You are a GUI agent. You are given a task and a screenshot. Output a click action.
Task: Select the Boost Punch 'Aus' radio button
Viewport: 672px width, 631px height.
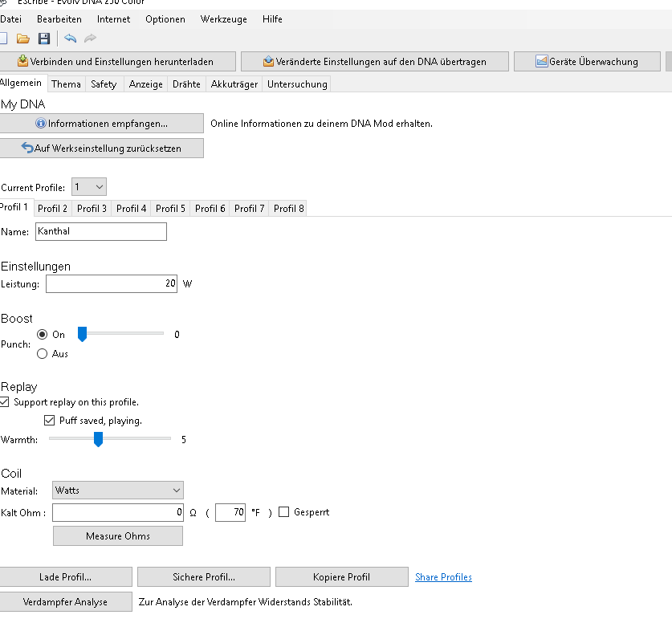[43, 354]
